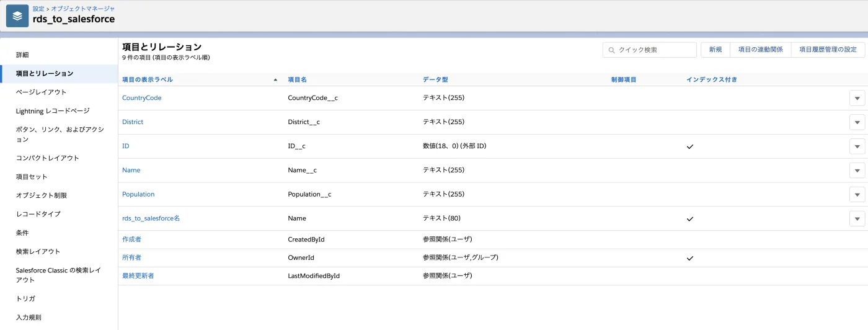Expand the ID row action menu
Image resolution: width=868 pixels, height=330 pixels.
tap(857, 146)
